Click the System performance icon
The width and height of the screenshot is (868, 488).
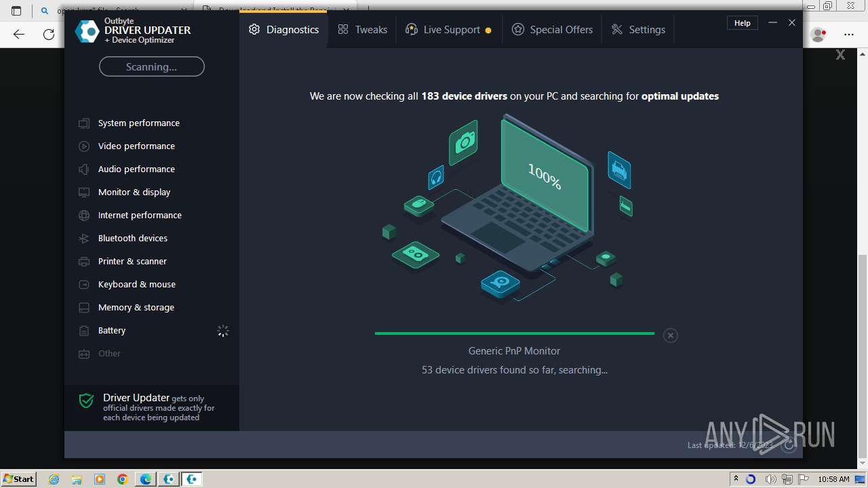[84, 123]
